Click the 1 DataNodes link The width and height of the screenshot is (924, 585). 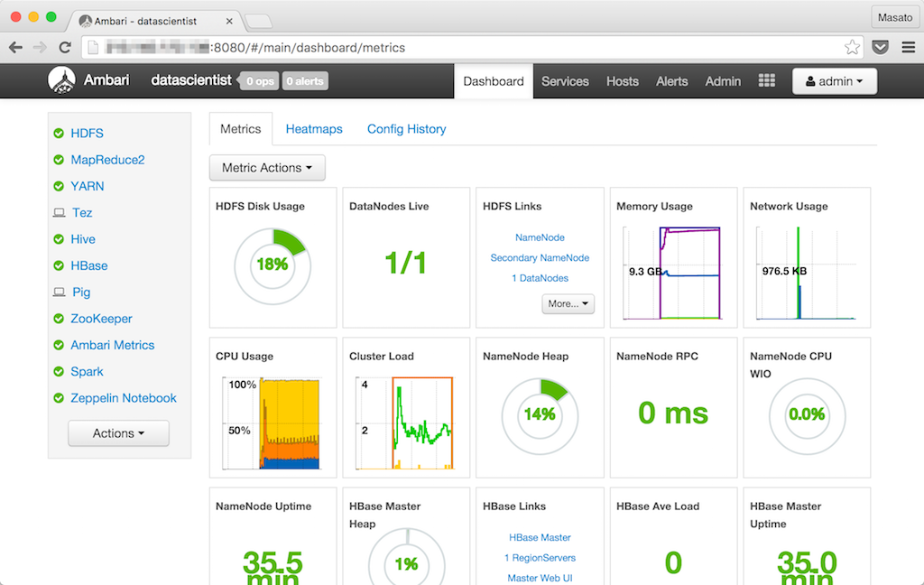(x=540, y=278)
